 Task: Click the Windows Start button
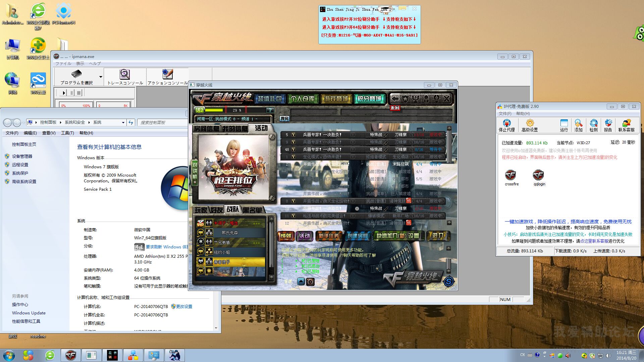pos(9,355)
